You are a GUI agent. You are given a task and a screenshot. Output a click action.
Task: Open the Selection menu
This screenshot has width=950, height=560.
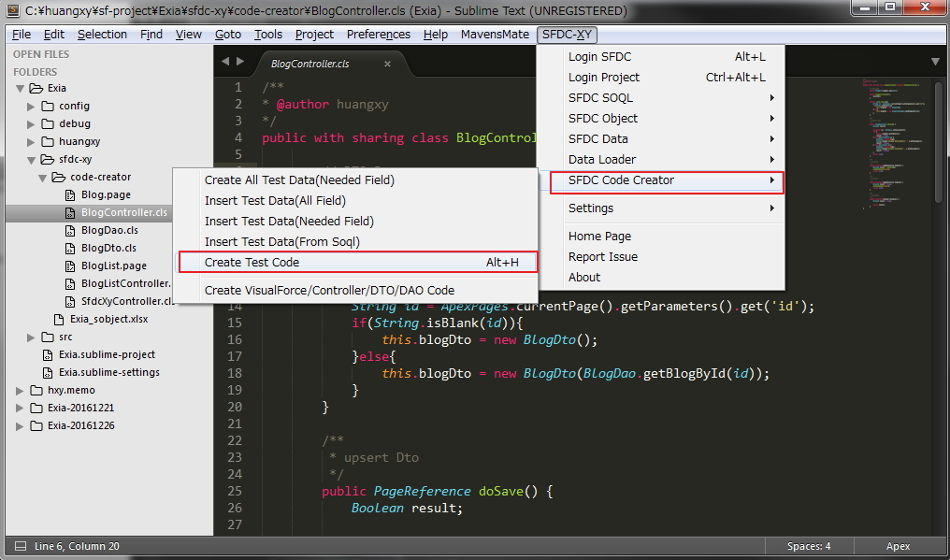pyautogui.click(x=102, y=35)
